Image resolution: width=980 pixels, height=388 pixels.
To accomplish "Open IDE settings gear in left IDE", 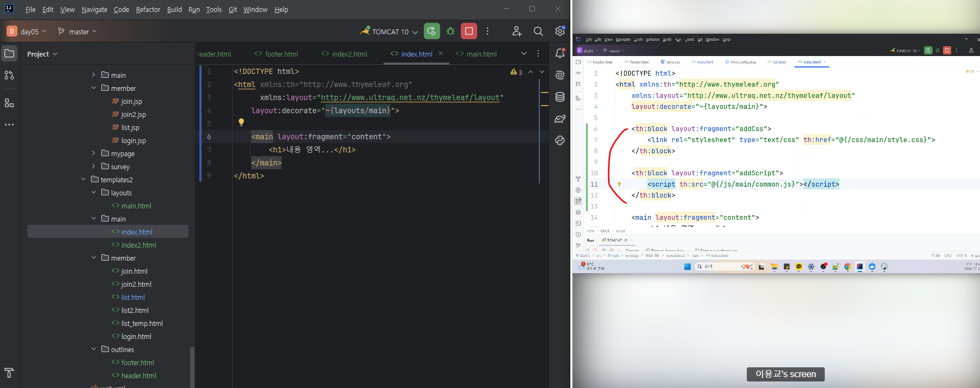I will pyautogui.click(x=560, y=31).
